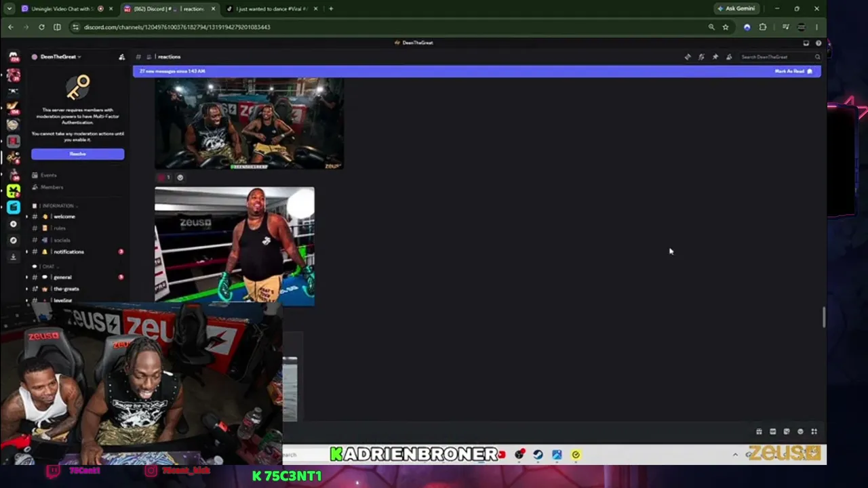
Task: Open Discord direct messages home icon
Action: click(x=14, y=57)
